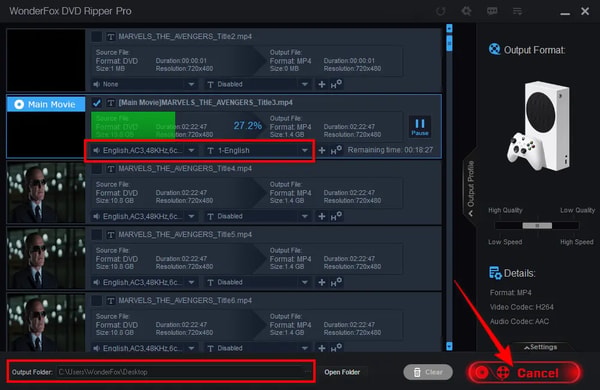Click 'MARVELS_THE_AVENGERS_Title5.mp4' file name
This screenshot has width=600, height=390.
pos(185,235)
